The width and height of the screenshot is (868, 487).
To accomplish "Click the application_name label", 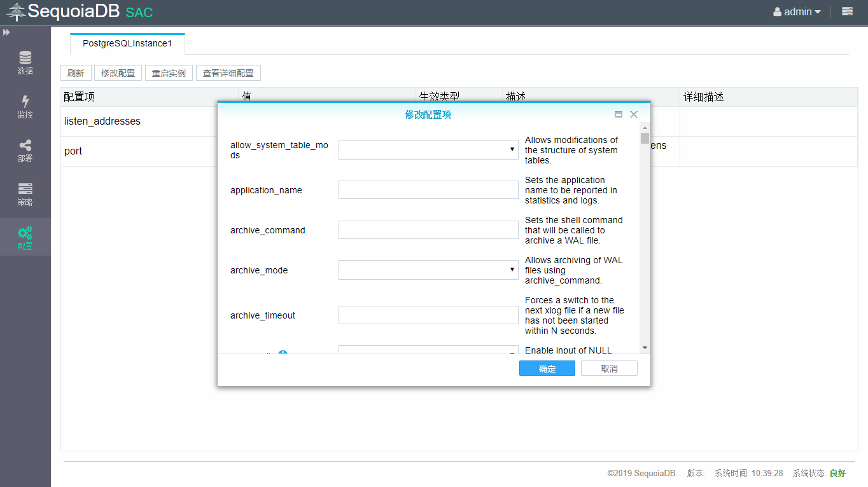I will click(x=266, y=190).
